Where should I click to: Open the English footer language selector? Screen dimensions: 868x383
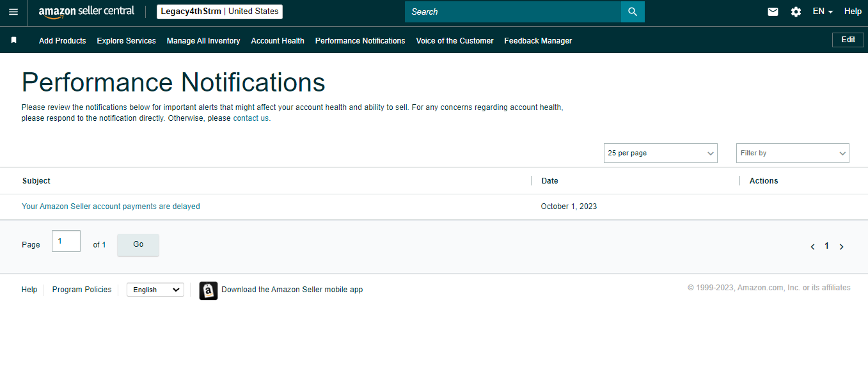pos(155,290)
